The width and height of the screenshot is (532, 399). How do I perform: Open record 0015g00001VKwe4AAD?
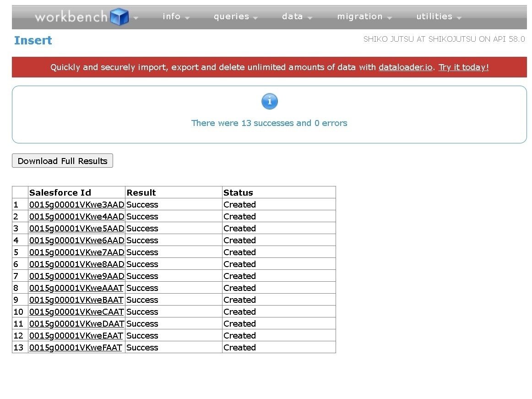point(76,216)
